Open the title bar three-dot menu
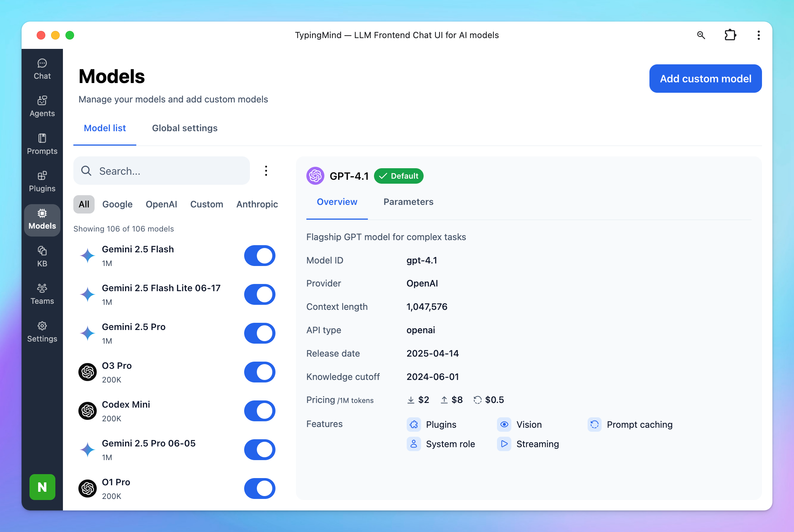Image resolution: width=794 pixels, height=532 pixels. point(758,35)
